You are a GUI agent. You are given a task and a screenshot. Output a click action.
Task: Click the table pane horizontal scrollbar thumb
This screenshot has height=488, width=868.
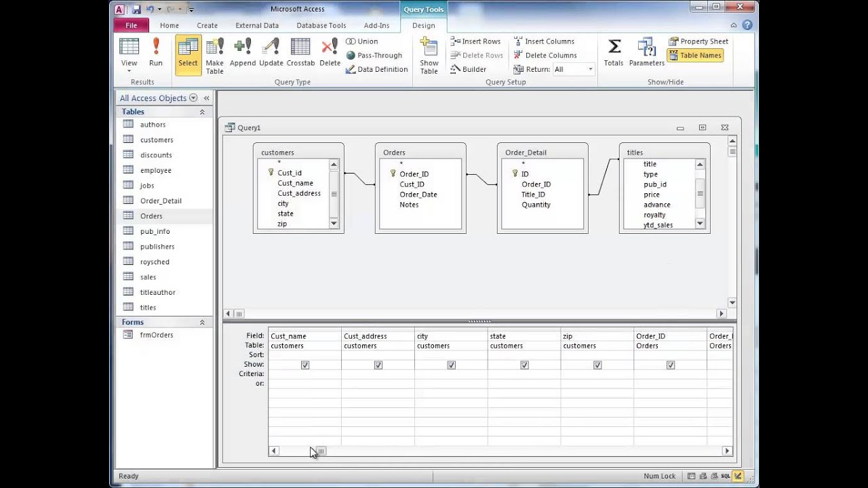[239, 314]
